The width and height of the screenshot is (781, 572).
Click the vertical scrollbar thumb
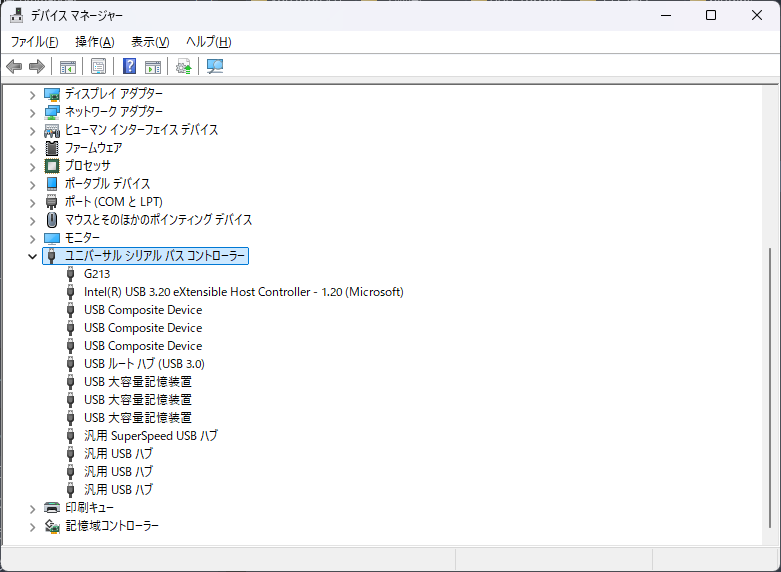pos(771,389)
